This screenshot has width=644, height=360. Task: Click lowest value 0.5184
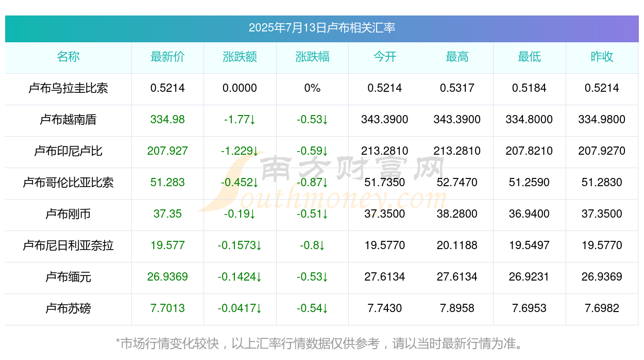[530, 88]
